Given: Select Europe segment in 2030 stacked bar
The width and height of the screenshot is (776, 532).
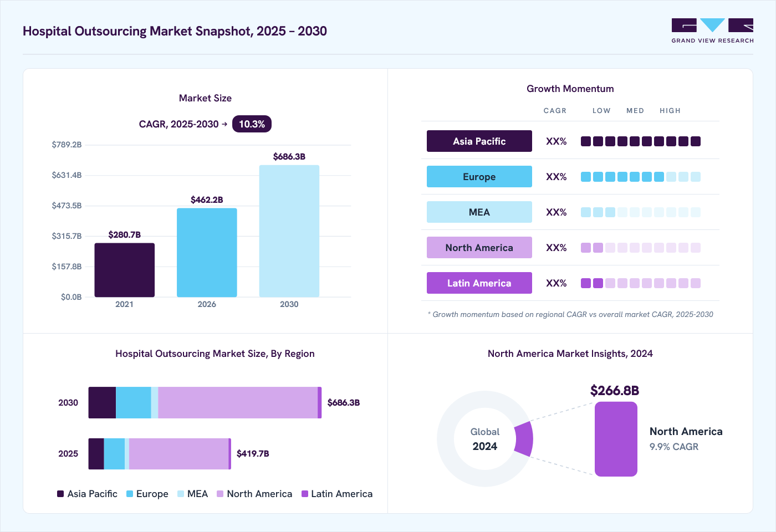Looking at the screenshot, I should (134, 403).
